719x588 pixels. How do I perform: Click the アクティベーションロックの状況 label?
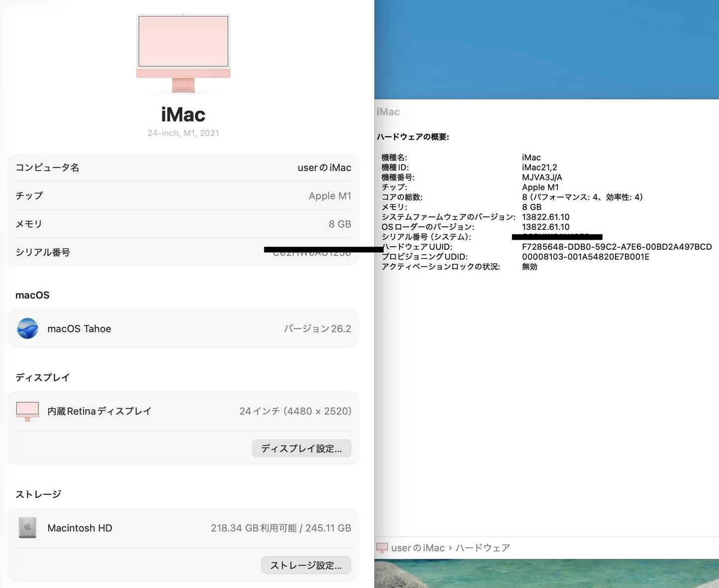[x=441, y=267]
